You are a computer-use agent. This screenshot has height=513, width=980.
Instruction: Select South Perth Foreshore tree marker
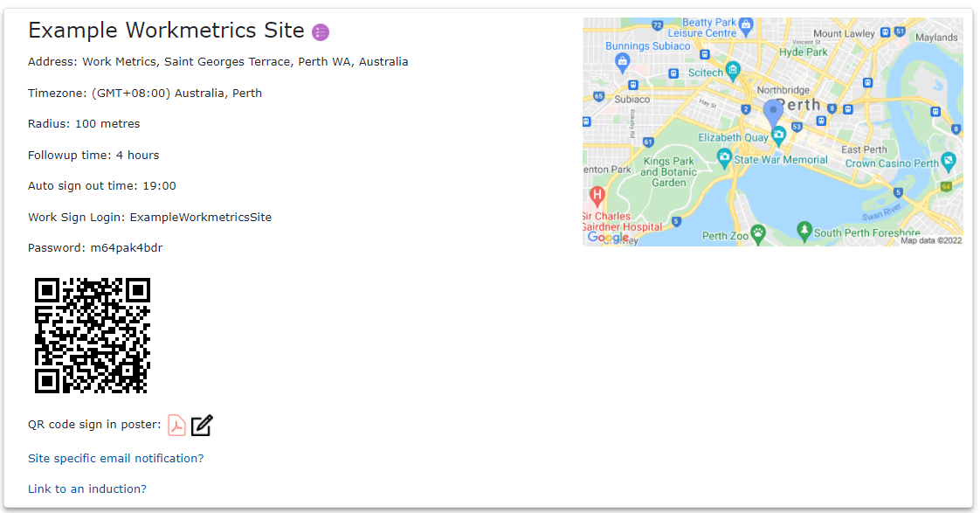click(x=804, y=230)
